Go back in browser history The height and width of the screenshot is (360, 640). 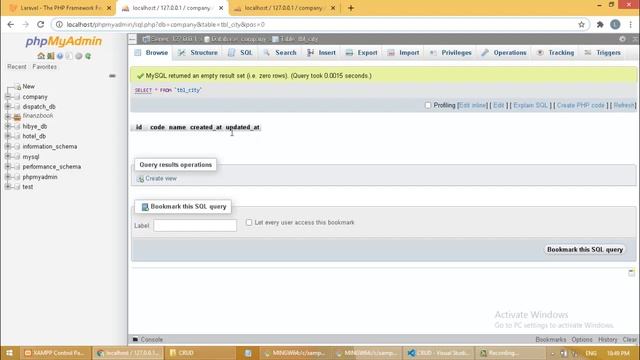tap(11, 24)
